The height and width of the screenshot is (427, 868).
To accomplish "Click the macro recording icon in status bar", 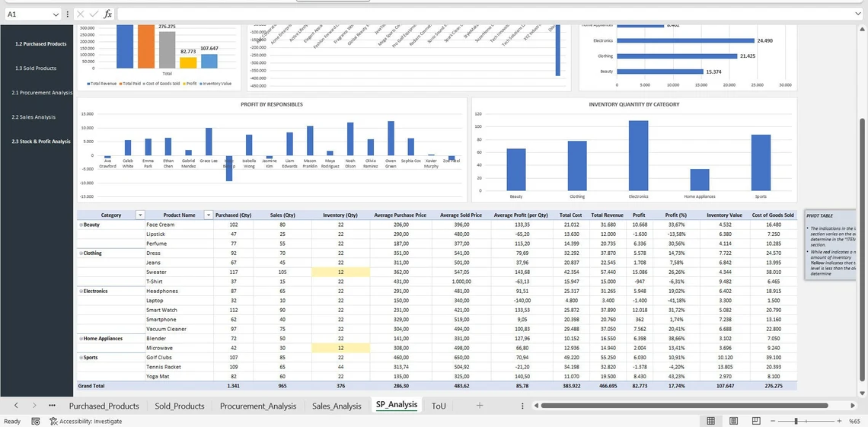I will (36, 421).
